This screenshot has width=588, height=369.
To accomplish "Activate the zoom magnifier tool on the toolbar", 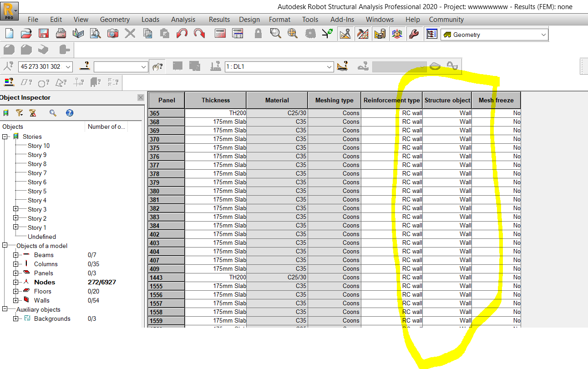I will [x=274, y=34].
